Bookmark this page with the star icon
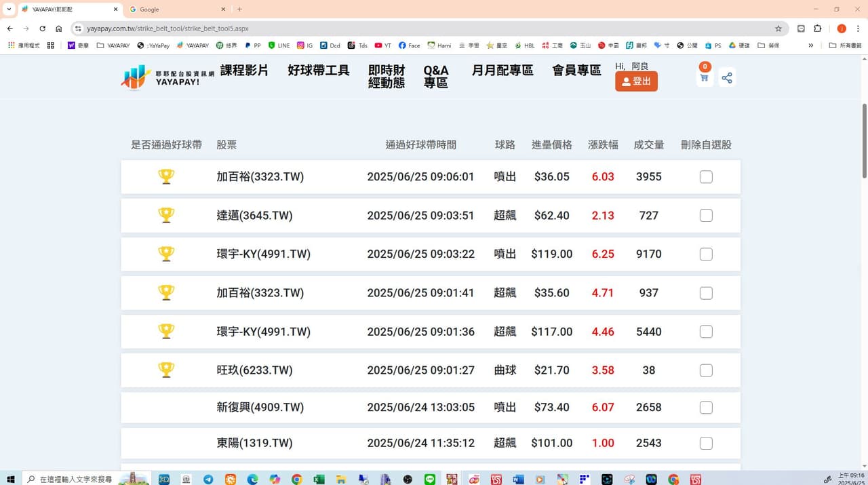Viewport: 868px width, 485px height. click(x=778, y=28)
